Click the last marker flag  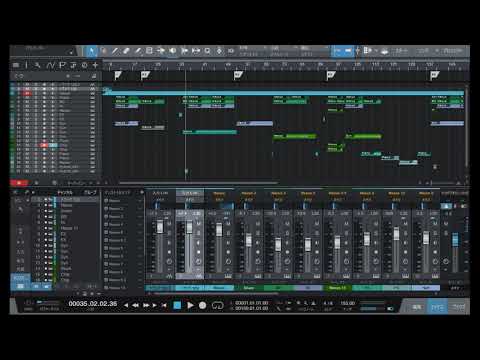[434, 75]
